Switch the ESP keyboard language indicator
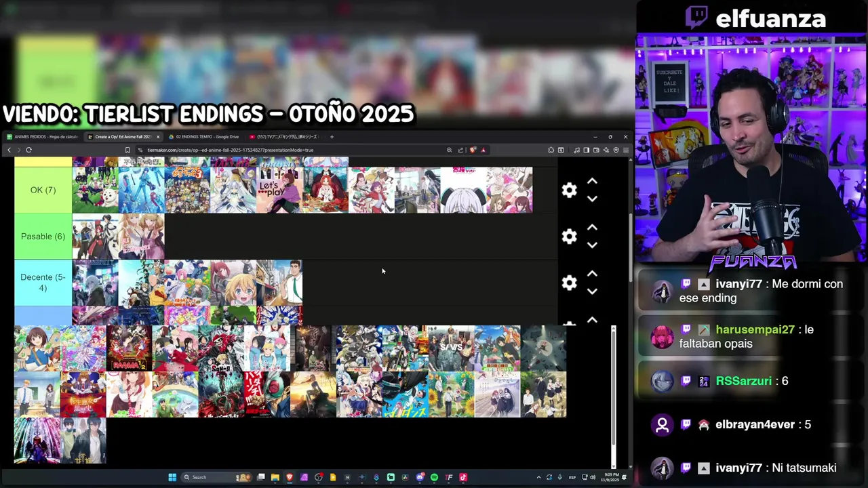The image size is (868, 488). tap(572, 477)
